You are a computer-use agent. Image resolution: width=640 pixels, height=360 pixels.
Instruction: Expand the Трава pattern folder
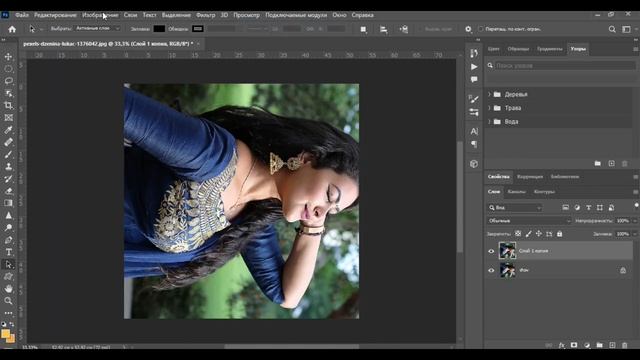point(489,108)
